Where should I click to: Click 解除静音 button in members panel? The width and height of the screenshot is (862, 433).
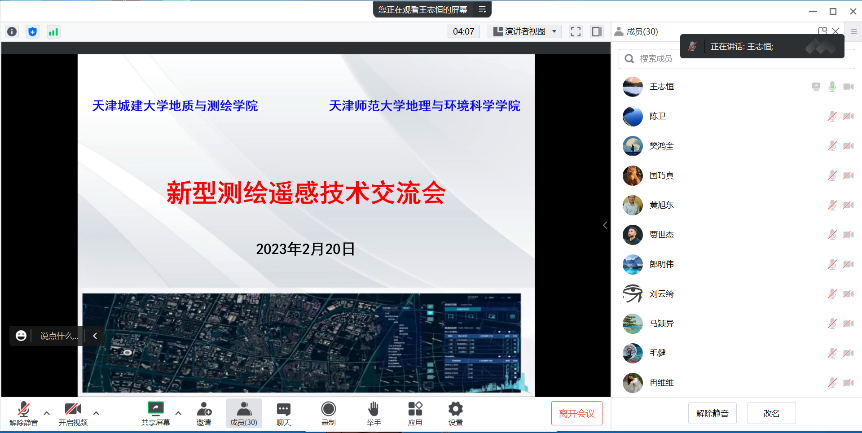tap(712, 413)
